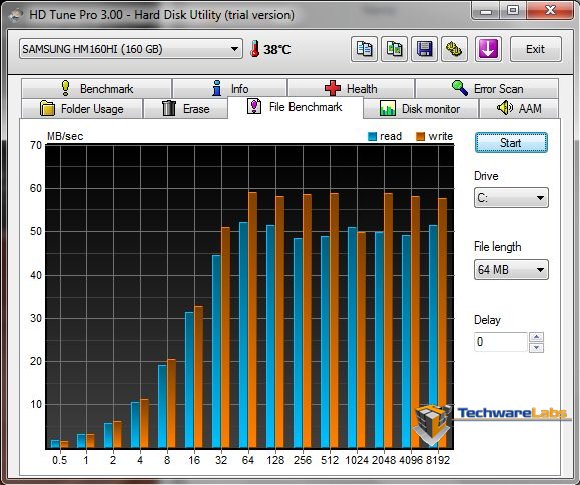Click the Start button
This screenshot has width=580, height=485.
(511, 143)
